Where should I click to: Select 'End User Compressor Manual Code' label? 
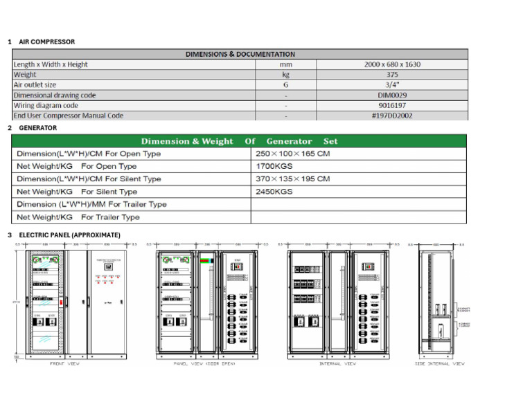point(68,116)
